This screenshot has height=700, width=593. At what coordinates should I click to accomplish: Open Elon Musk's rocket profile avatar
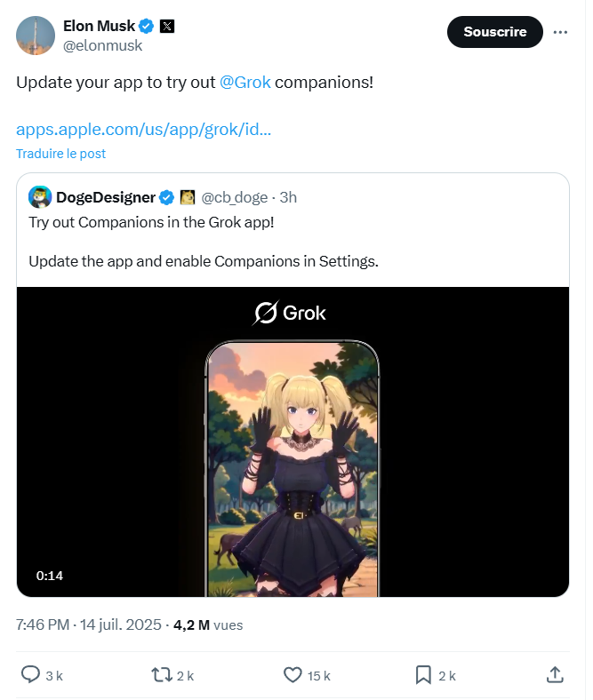[x=36, y=36]
